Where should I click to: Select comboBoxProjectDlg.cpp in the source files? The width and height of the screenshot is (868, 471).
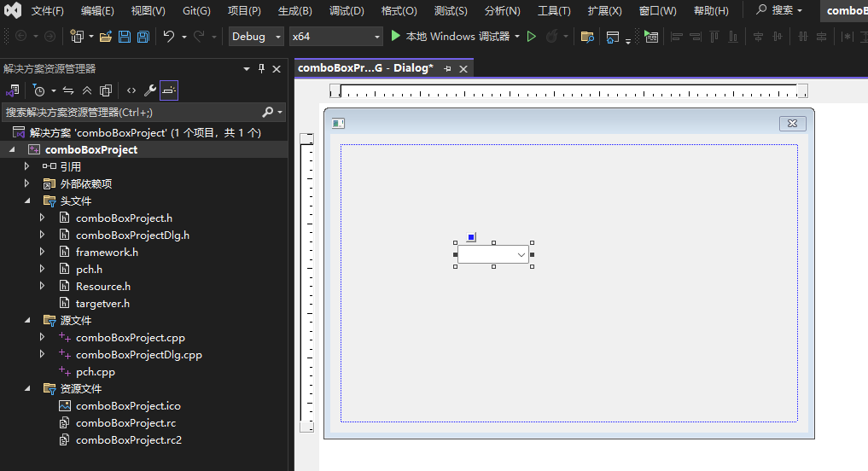click(138, 355)
